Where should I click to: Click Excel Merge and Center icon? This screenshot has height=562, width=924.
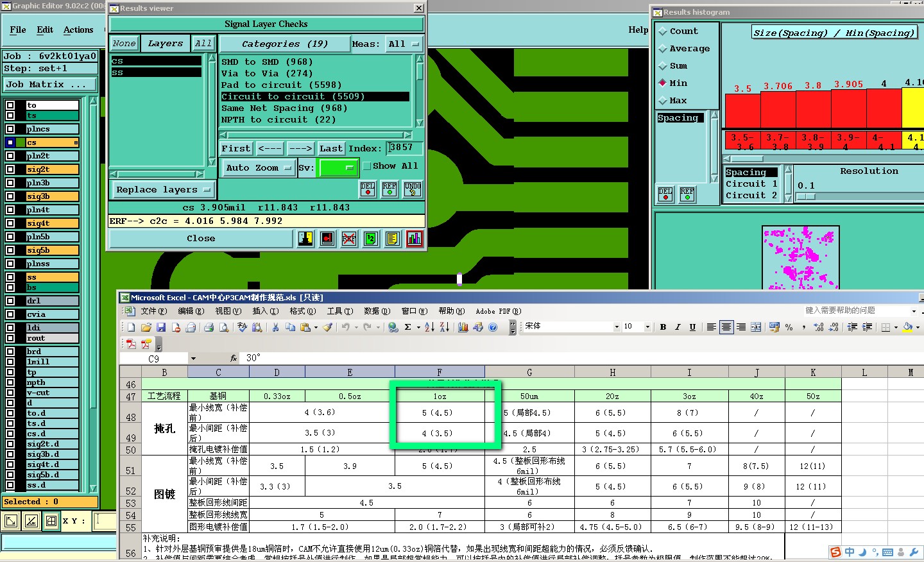tap(756, 327)
